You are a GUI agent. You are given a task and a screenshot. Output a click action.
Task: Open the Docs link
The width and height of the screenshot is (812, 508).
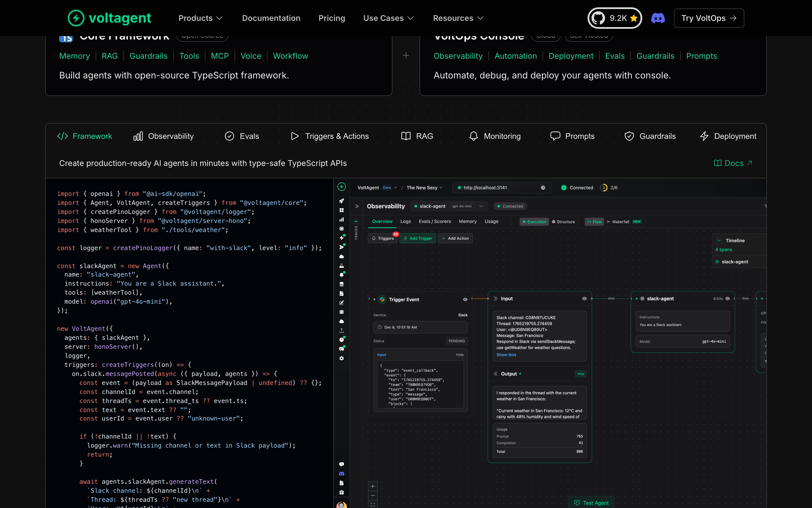click(x=733, y=163)
